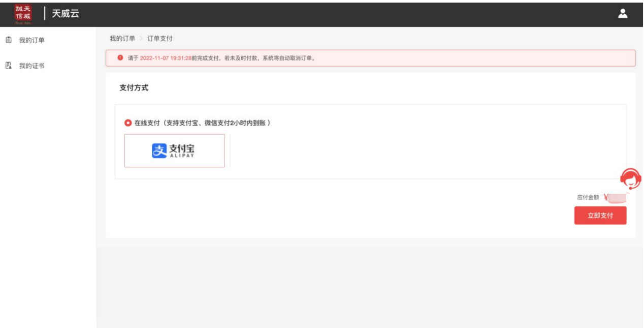The image size is (644, 328).
Task: Click the 支付方式 section heading
Action: [134, 88]
